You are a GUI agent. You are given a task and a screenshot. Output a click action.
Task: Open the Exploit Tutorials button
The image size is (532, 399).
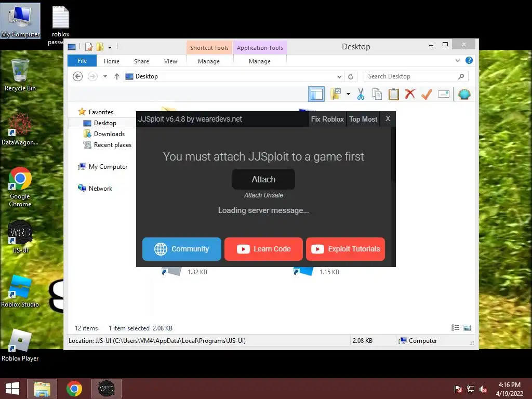pyautogui.click(x=345, y=249)
